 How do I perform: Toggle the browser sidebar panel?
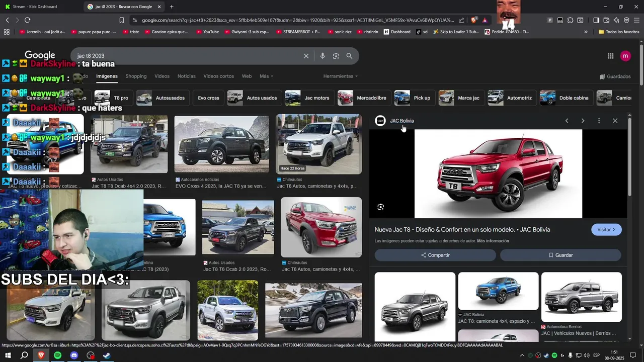[596, 20]
